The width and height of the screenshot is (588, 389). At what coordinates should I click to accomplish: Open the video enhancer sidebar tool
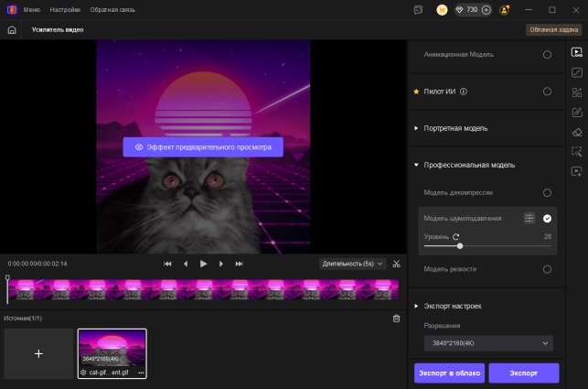577,52
